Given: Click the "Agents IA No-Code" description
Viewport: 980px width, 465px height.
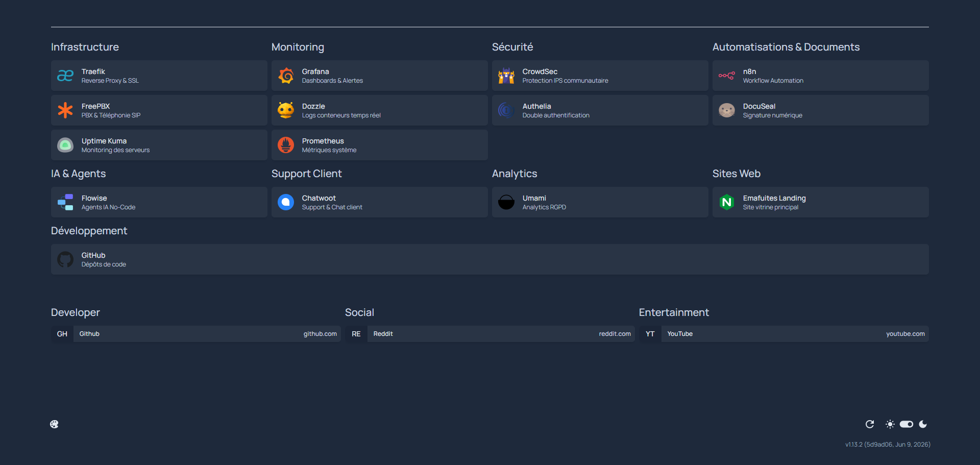Looking at the screenshot, I should pyautogui.click(x=109, y=207).
